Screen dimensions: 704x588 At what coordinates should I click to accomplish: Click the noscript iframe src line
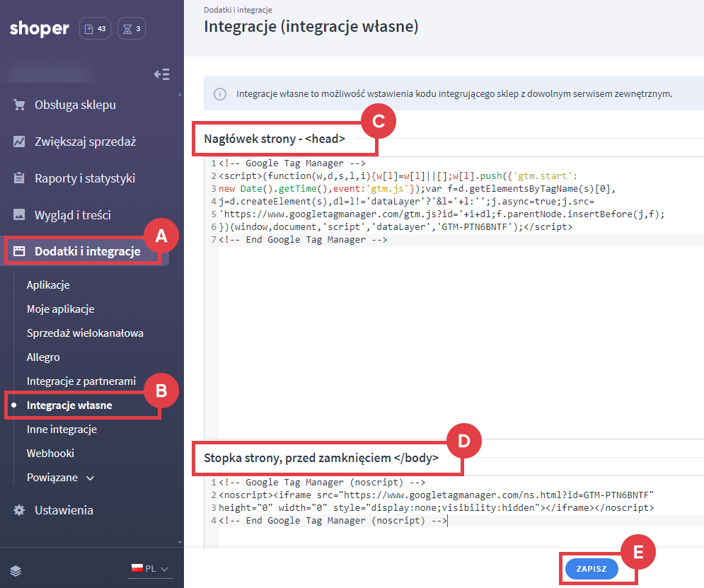(436, 495)
